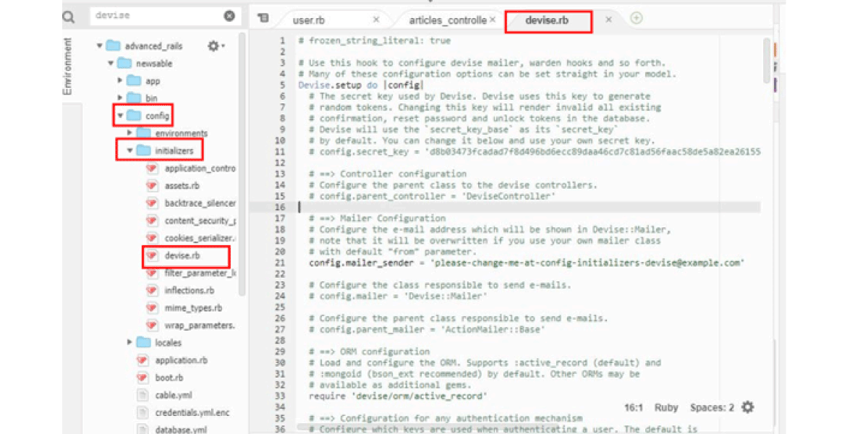The image size is (868, 434).
Task: Select the devise.rb editor tab
Action: 548,20
